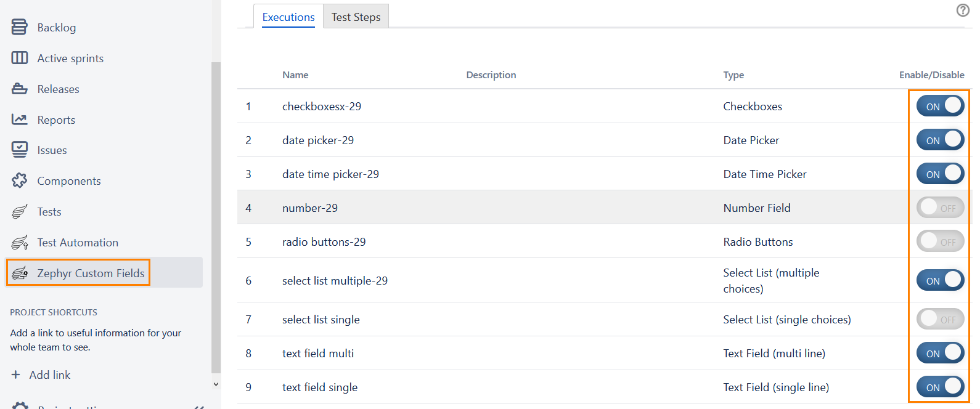Click the down chevron below the sidebar scrollbar
Image resolution: width=980 pixels, height=409 pixels.
[x=216, y=384]
